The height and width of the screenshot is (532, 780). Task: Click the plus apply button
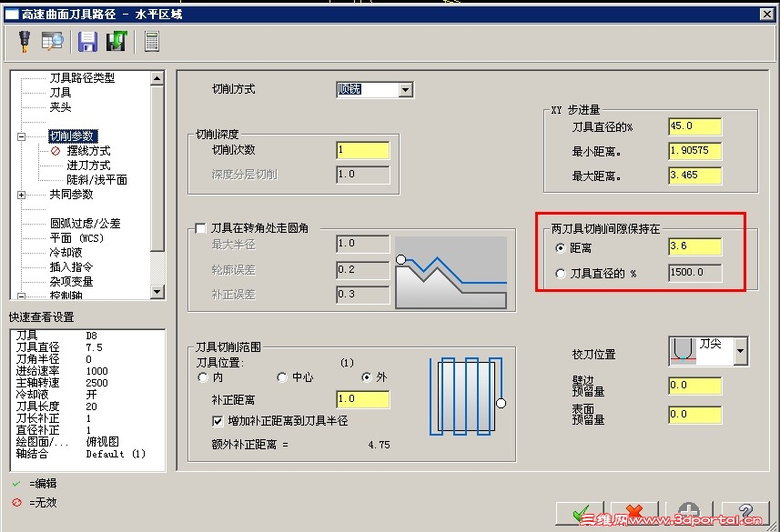click(x=689, y=514)
